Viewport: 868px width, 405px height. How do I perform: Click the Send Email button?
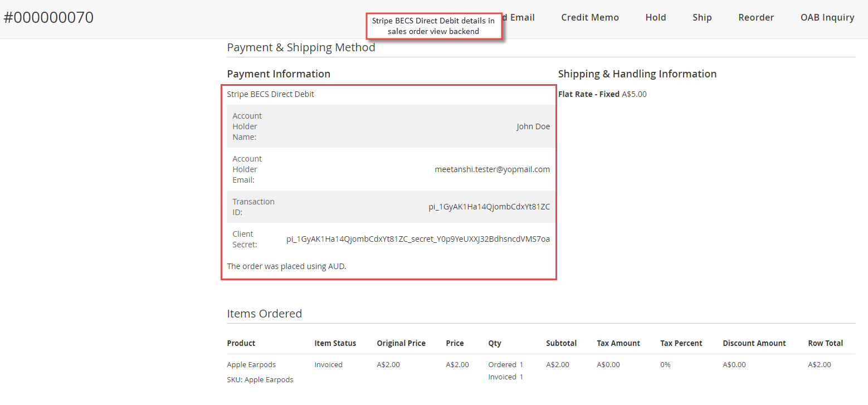tap(518, 17)
